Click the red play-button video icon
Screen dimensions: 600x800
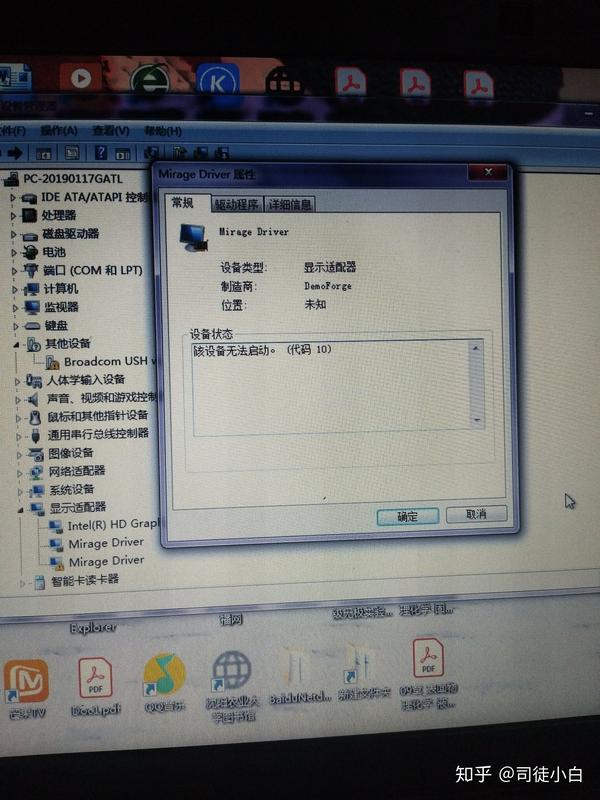(81, 78)
